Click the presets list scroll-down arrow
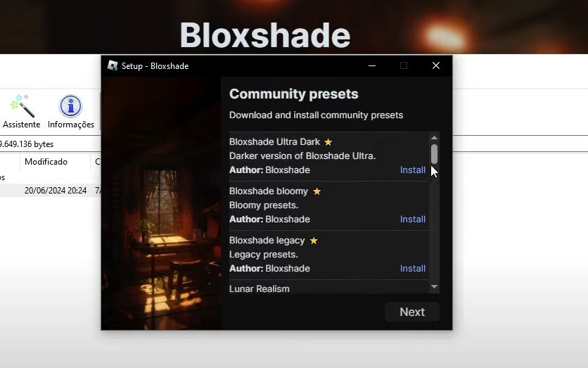 click(434, 287)
